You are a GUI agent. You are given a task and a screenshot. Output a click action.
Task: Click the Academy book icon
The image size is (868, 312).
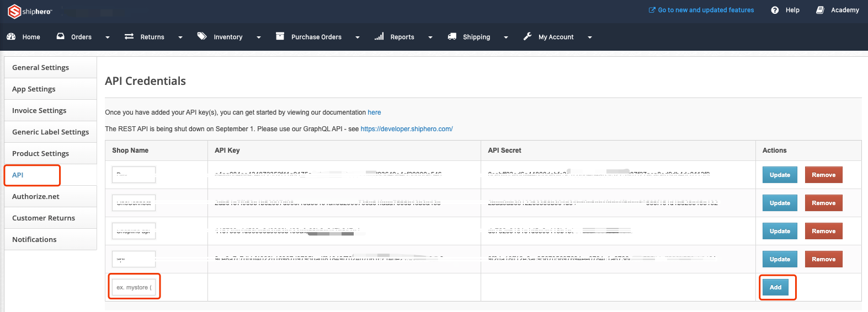(x=820, y=10)
